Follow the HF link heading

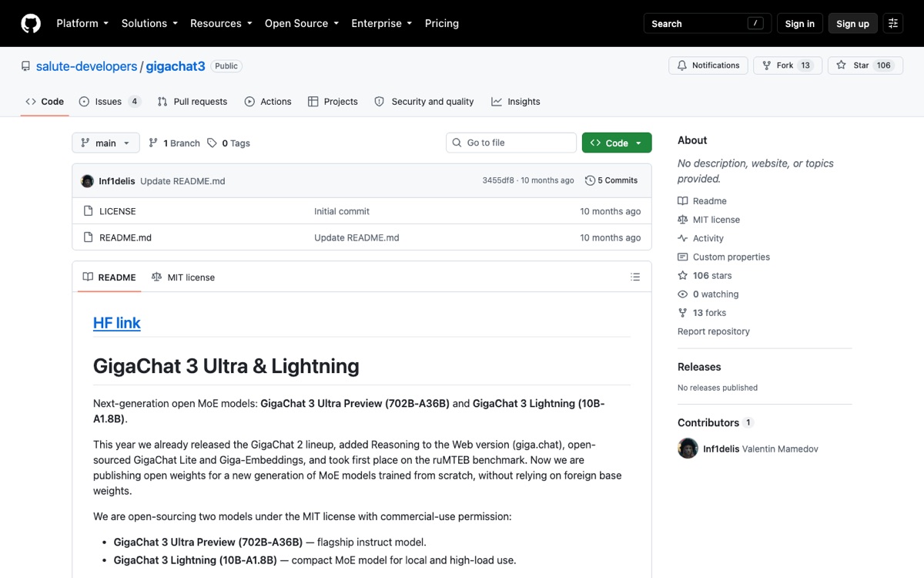click(x=117, y=323)
